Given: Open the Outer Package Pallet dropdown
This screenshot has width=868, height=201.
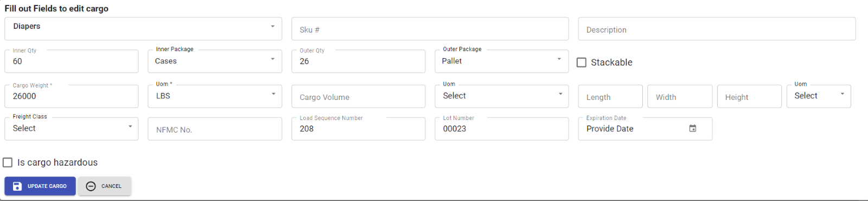Looking at the screenshot, I should 502,61.
